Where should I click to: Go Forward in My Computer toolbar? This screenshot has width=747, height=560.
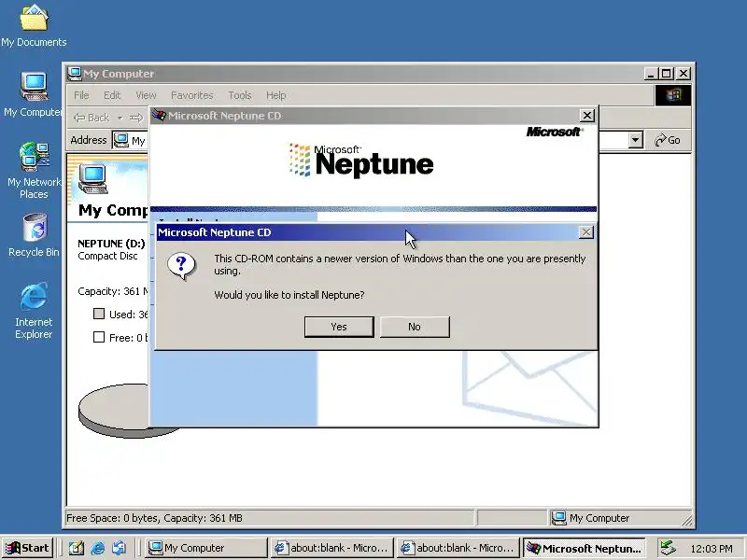(x=136, y=118)
